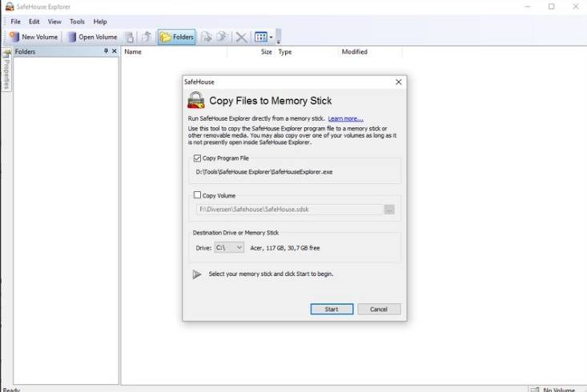Sort by Type column header
587x392 pixels.
(307, 52)
